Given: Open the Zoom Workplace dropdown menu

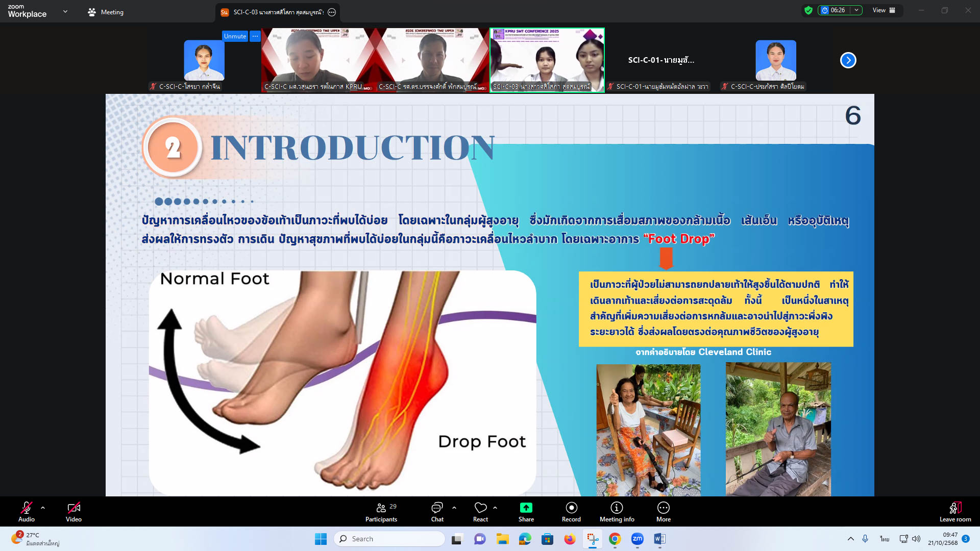Looking at the screenshot, I should [65, 11].
